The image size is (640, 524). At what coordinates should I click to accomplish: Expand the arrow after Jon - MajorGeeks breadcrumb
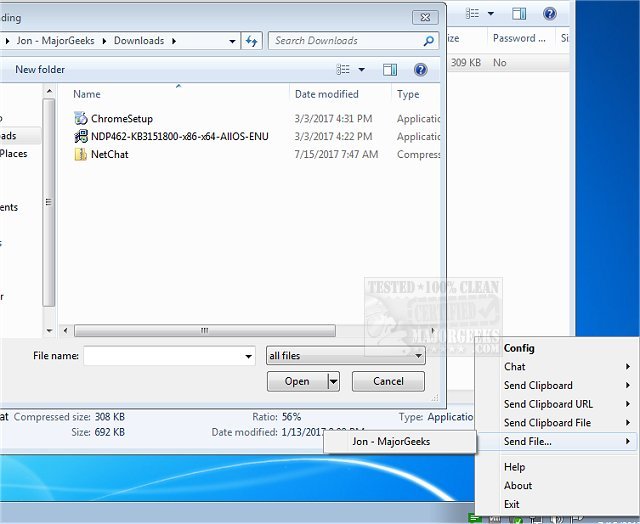click(x=104, y=41)
